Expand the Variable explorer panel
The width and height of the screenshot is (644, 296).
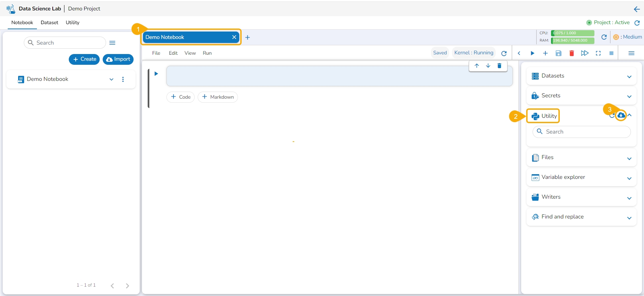coord(629,178)
